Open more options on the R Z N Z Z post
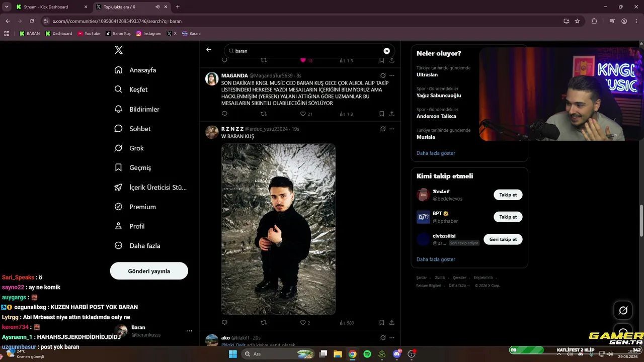 [x=392, y=129]
